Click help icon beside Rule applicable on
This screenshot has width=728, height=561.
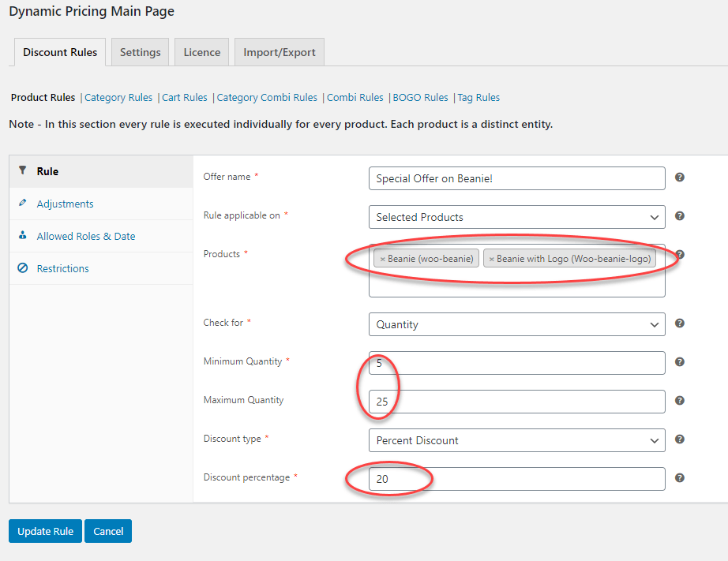tap(679, 215)
